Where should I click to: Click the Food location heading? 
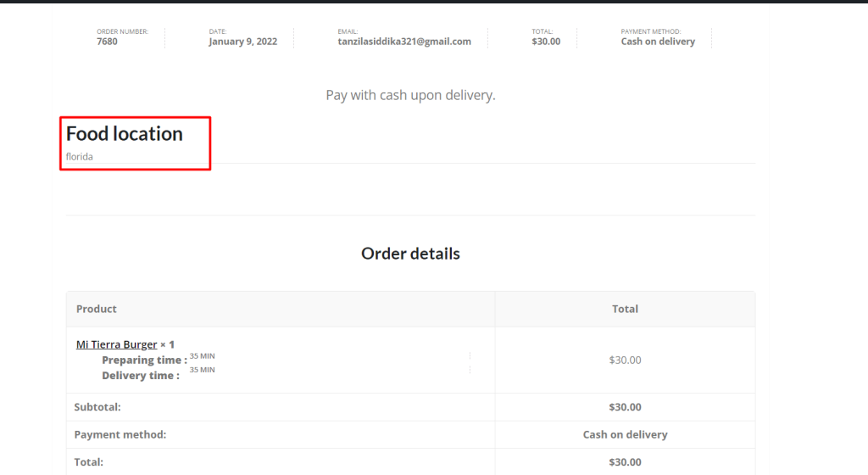pos(124,133)
